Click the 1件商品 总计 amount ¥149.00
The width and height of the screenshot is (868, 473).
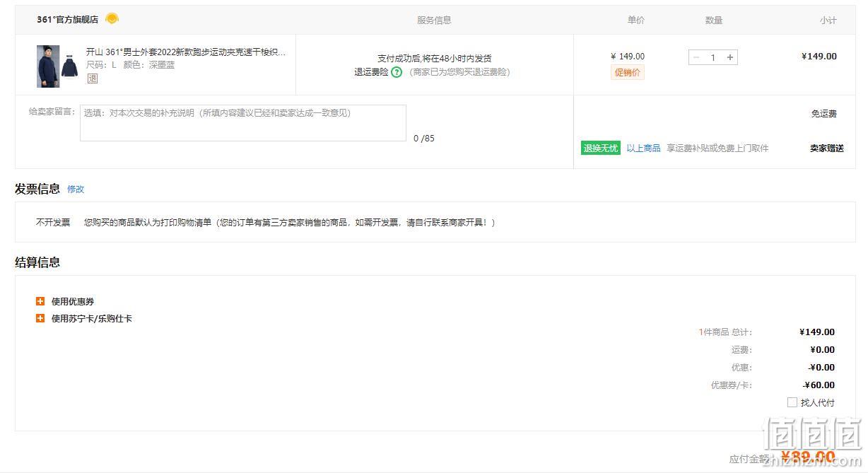click(x=817, y=332)
